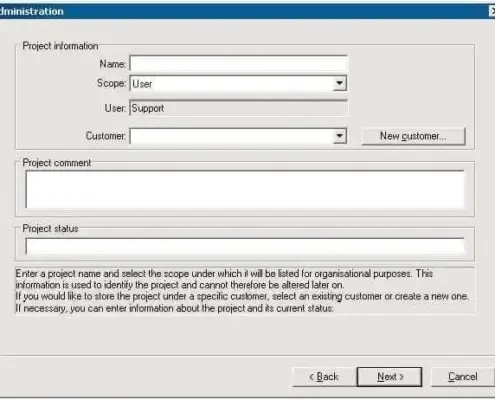Cancel the project wizard
The height and width of the screenshot is (400, 495).
pos(463,377)
